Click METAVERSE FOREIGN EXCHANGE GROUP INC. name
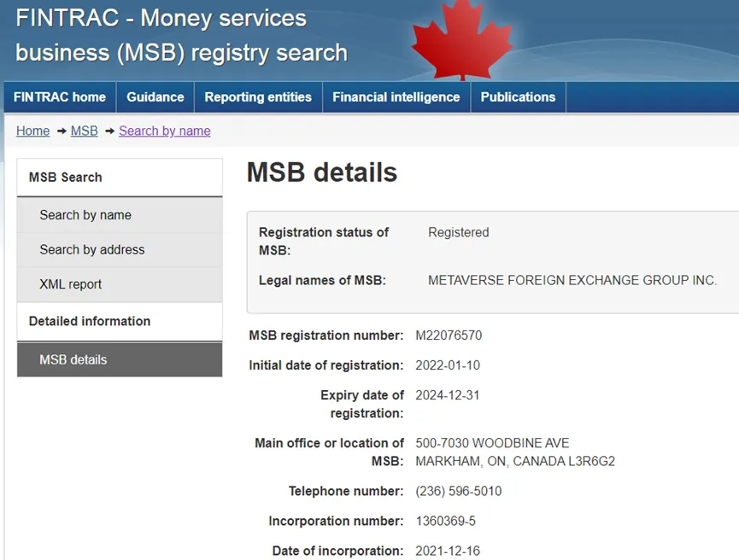This screenshot has width=739, height=560. pyautogui.click(x=572, y=280)
